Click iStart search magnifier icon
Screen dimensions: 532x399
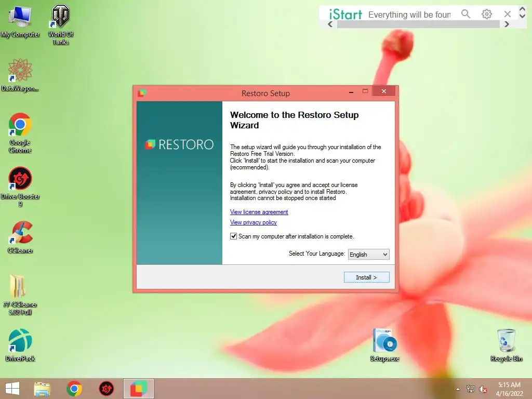point(466,14)
